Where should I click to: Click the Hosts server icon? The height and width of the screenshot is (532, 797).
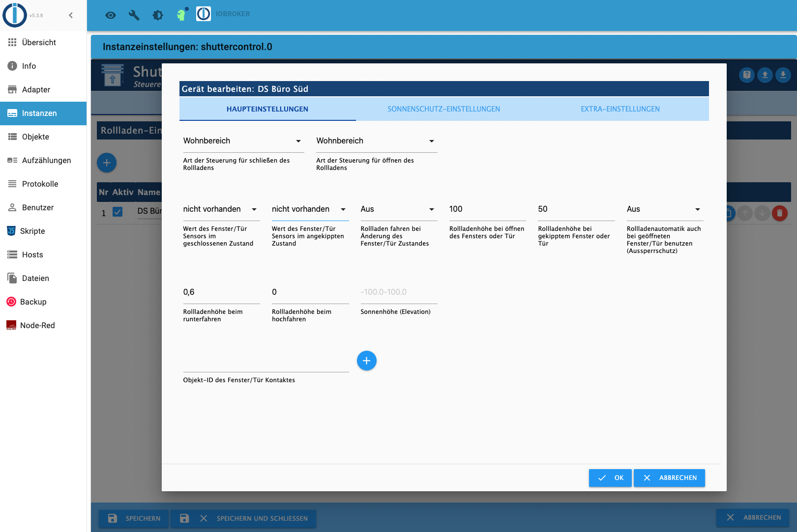point(12,254)
